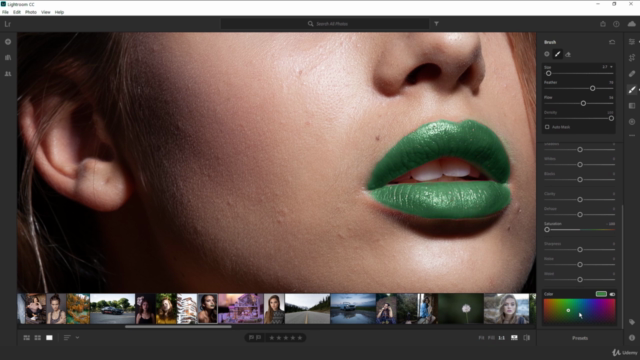Click the Saturation slider handle
This screenshot has width=640, height=360.
547,229
